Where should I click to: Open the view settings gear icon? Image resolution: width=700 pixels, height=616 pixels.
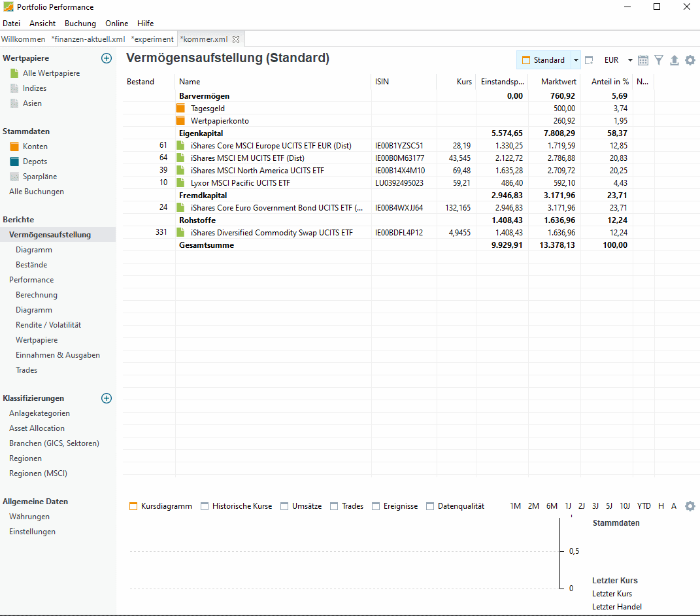(690, 60)
